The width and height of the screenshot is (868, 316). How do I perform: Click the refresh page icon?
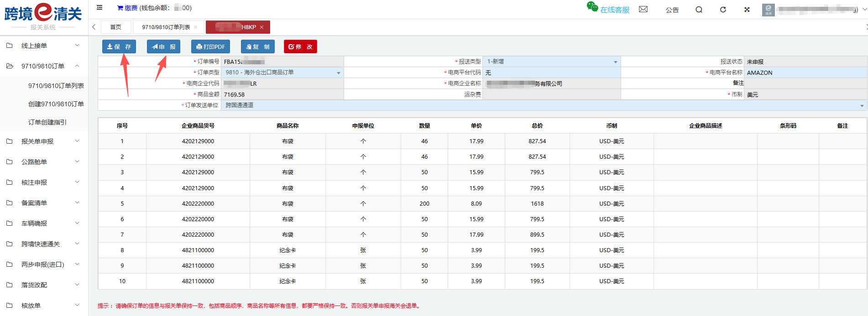(723, 10)
